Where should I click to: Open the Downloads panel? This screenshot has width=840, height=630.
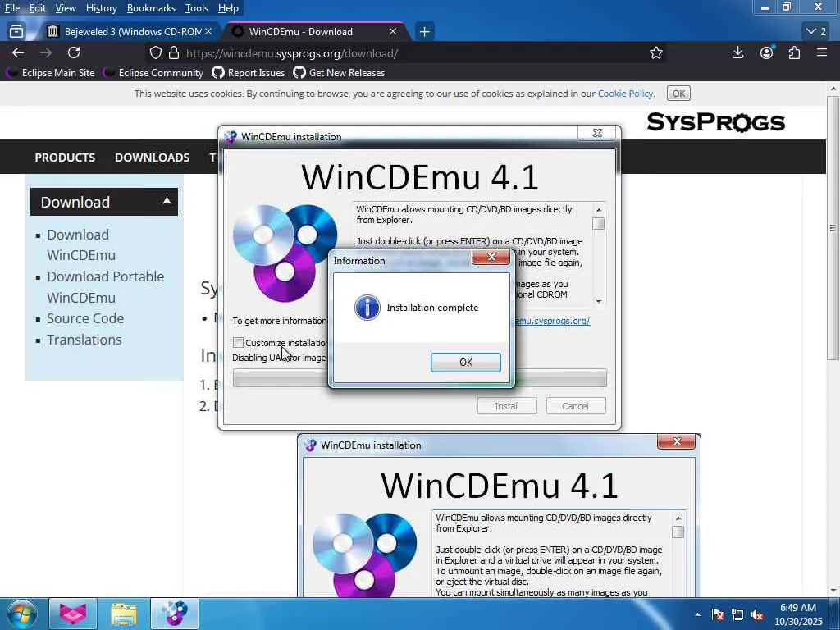point(737,52)
